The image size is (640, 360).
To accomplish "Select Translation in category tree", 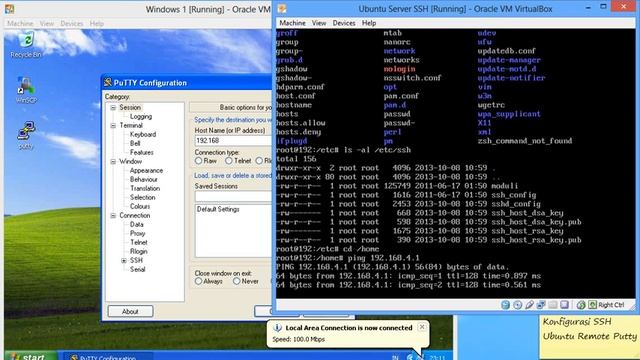I will (145, 189).
